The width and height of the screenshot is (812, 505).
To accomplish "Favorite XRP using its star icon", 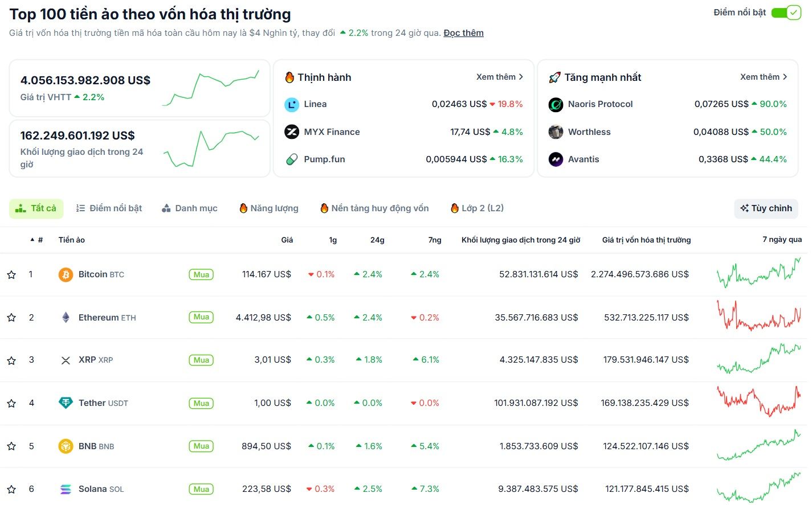I will [11, 360].
